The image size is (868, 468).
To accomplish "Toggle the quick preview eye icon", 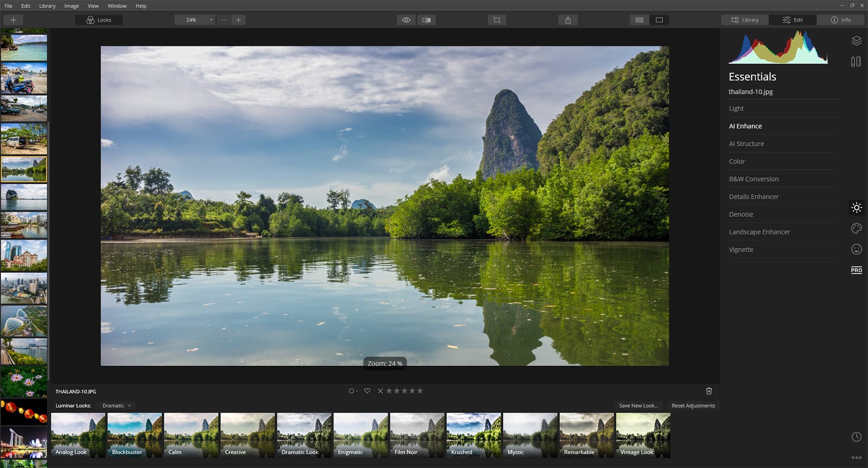I will [406, 20].
